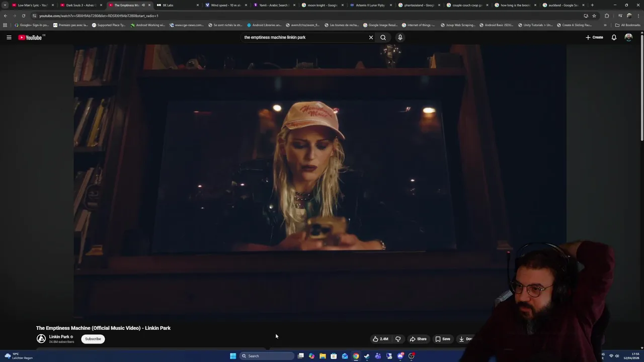Viewport: 644px width, 362px height.
Task: Open Linkin Park channel name link
Action: tap(59, 337)
